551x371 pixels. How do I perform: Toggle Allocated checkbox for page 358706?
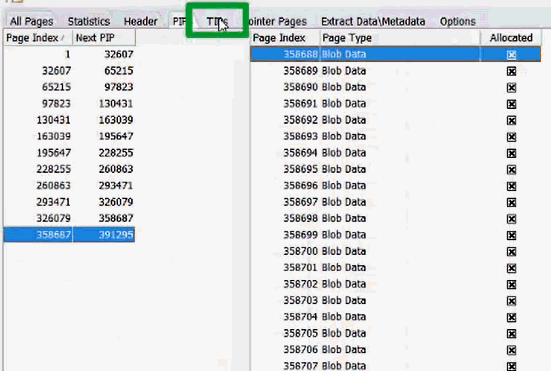click(511, 350)
